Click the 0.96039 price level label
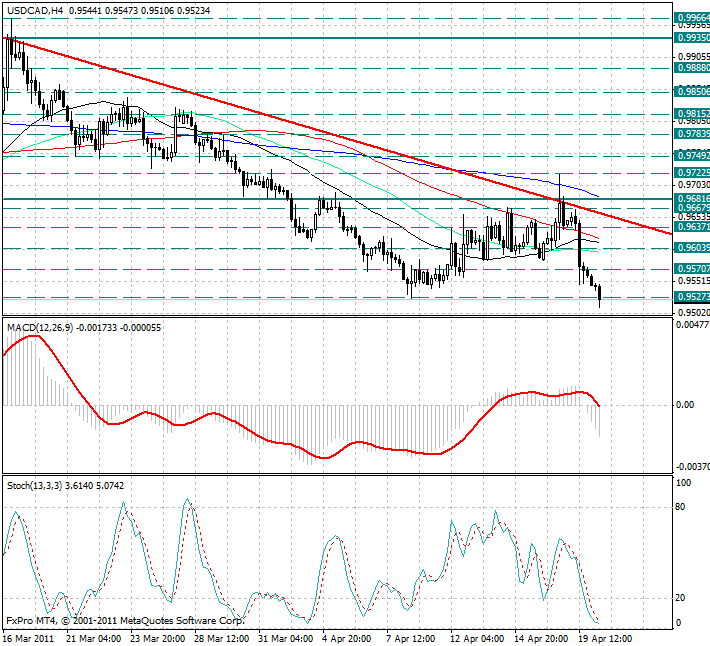Screen dimensions: 710x646 click(690, 247)
